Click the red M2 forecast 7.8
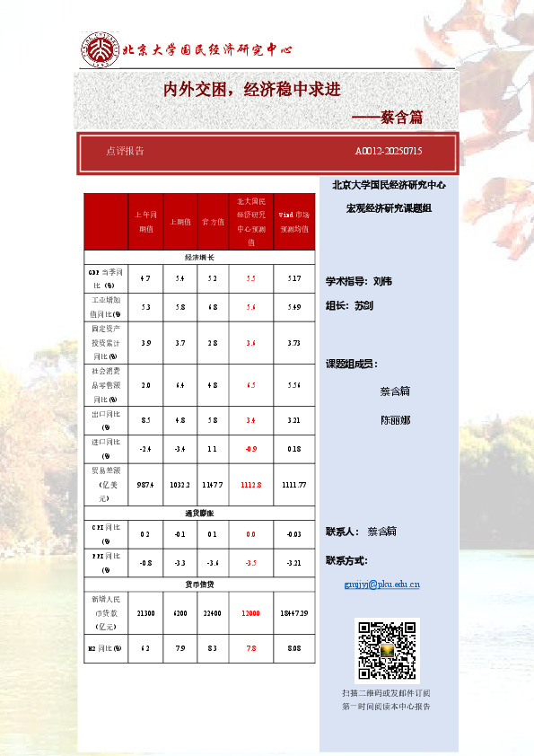 tap(251, 648)
